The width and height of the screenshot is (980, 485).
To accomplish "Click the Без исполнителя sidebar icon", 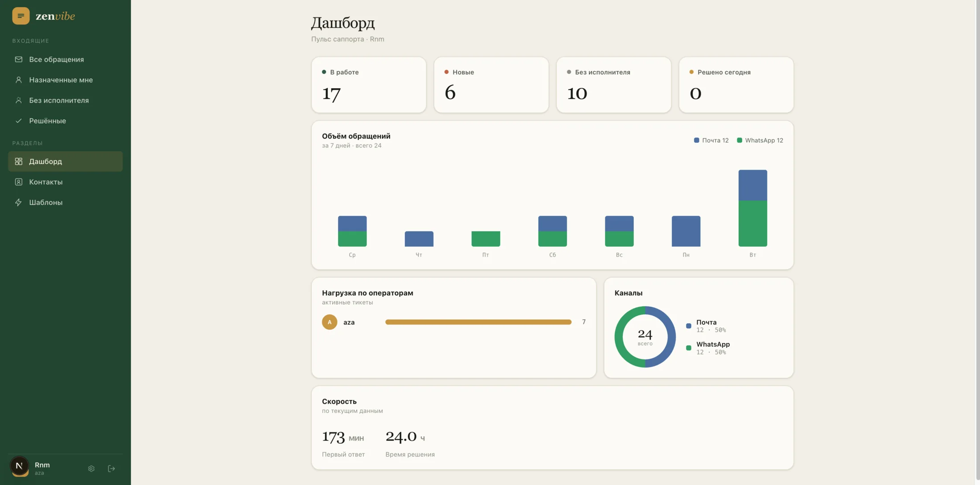I will [18, 100].
